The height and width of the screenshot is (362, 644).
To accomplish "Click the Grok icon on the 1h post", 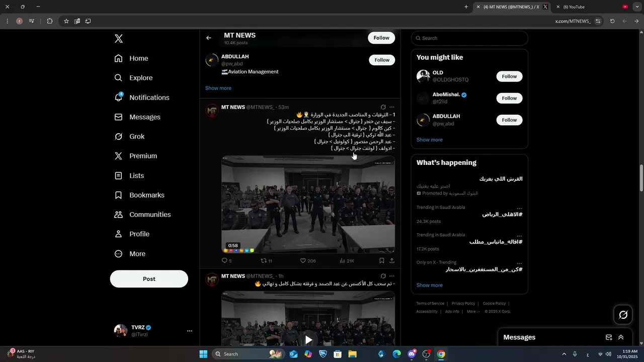I will [x=383, y=276].
